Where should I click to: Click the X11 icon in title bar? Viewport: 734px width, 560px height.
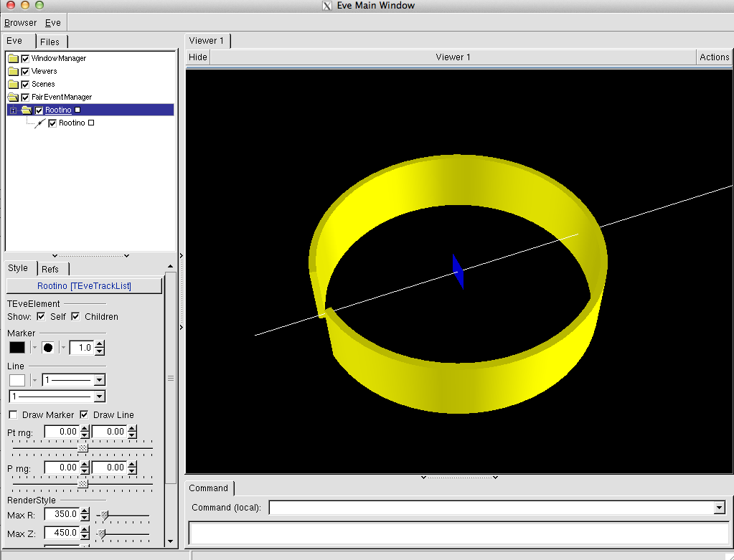pos(327,6)
